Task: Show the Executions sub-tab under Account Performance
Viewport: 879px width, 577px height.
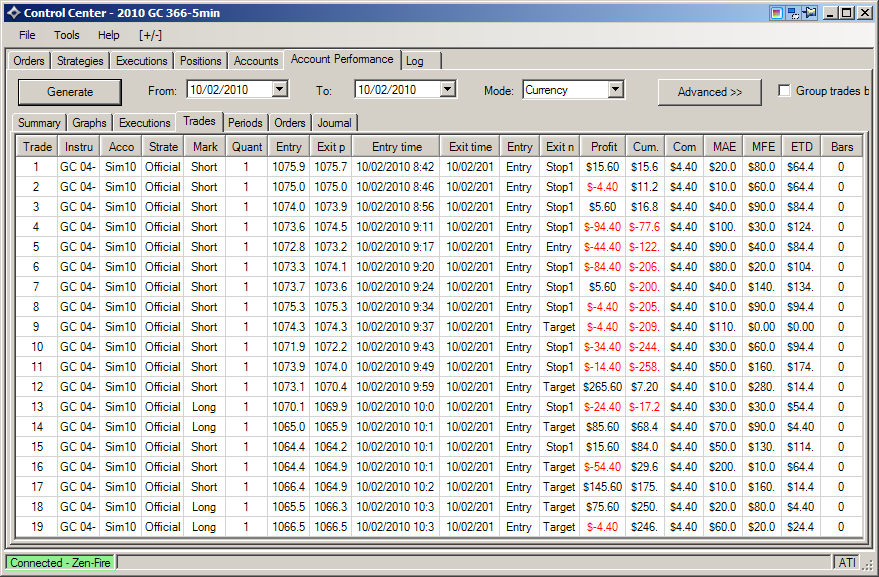Action: click(x=145, y=122)
